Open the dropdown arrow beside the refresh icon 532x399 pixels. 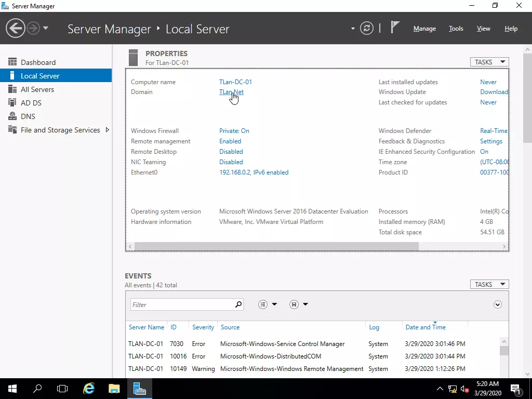coord(353,29)
